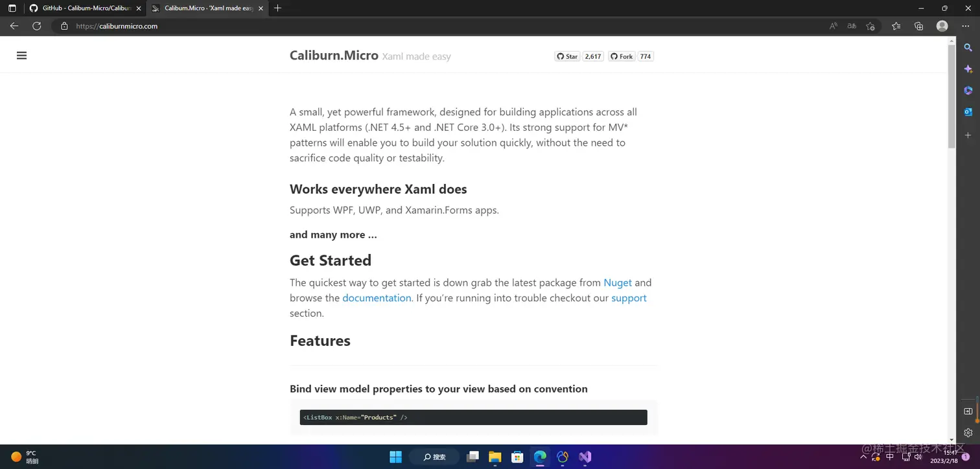
Task: Toggle the sidebar panel layout icon
Action: pos(968,411)
